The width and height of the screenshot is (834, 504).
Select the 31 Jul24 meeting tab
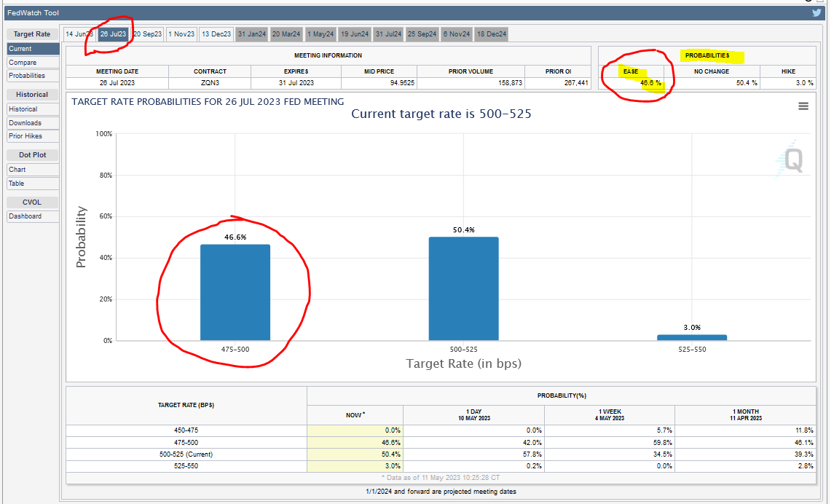[388, 34]
